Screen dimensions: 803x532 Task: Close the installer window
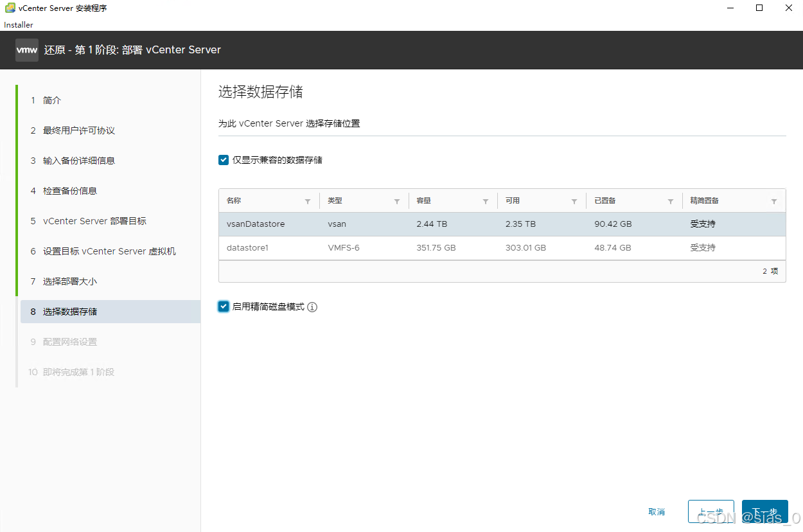coord(789,8)
